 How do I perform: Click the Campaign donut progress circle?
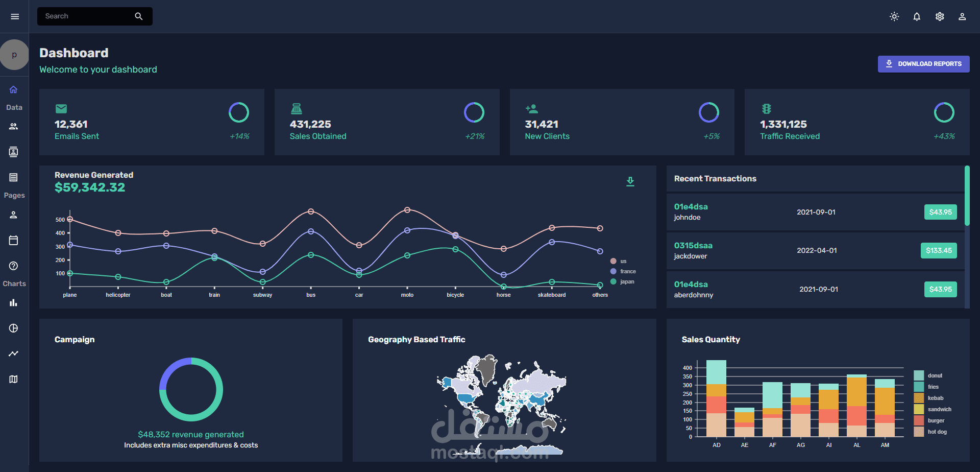click(191, 389)
